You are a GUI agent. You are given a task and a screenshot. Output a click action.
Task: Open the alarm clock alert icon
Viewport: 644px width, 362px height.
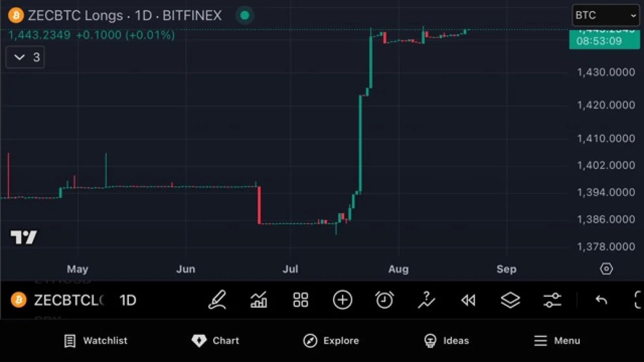[384, 300]
